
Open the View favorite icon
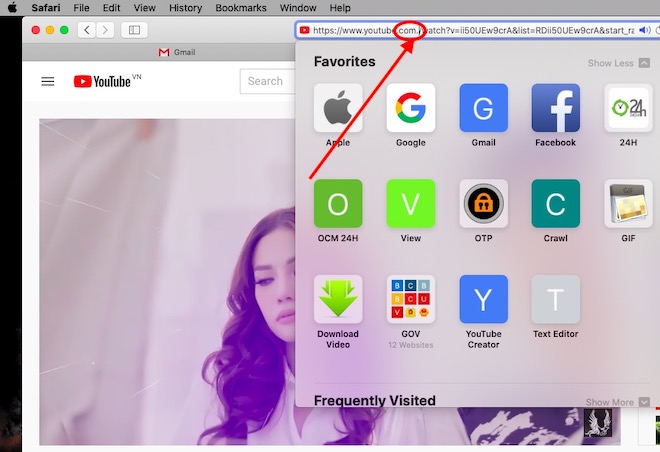411,204
